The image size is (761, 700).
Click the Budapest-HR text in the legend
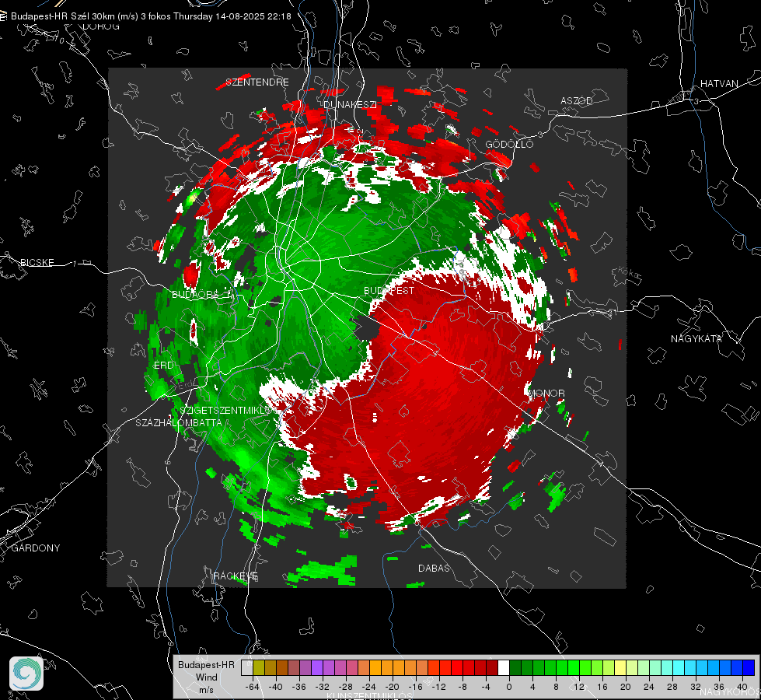click(x=206, y=664)
